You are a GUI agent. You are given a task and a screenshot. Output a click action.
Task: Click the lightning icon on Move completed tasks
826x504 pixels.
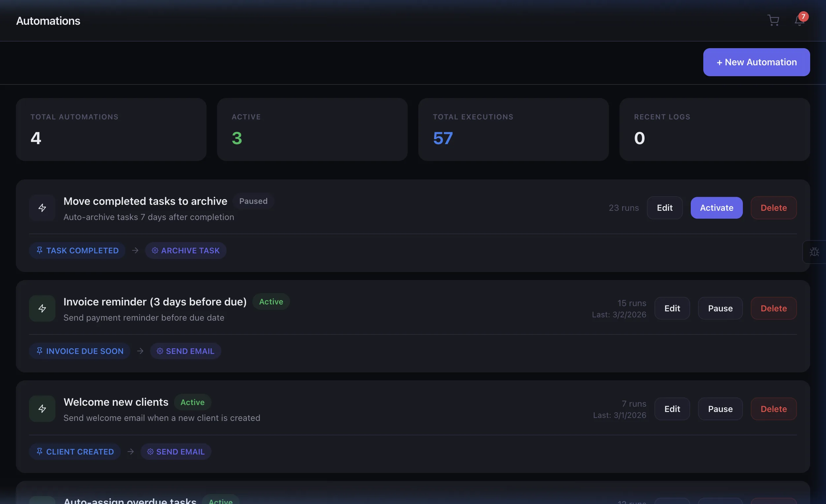pyautogui.click(x=42, y=208)
